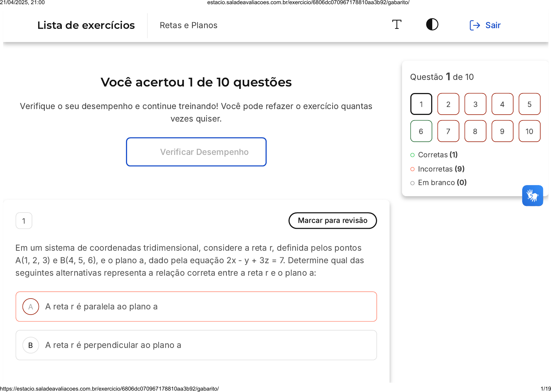Navigate to question 10 box
This screenshot has height=392, width=551.
coord(529,131)
